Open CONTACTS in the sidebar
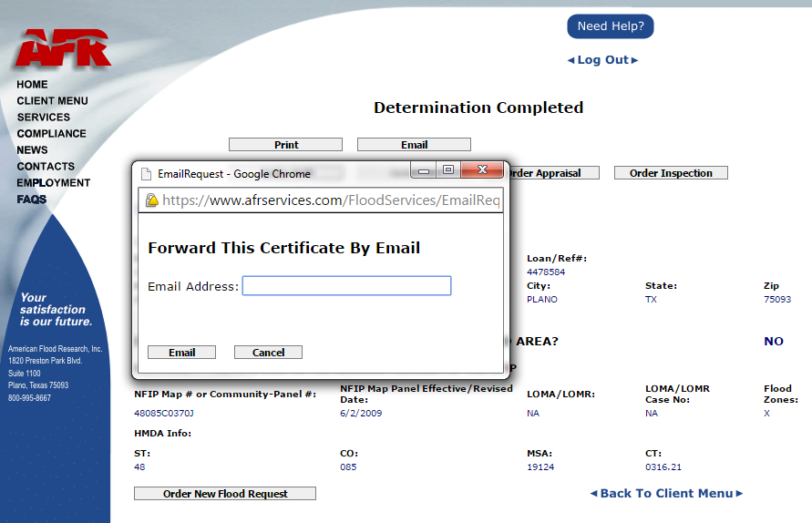Screen dimensions: 812x523 tap(46, 167)
